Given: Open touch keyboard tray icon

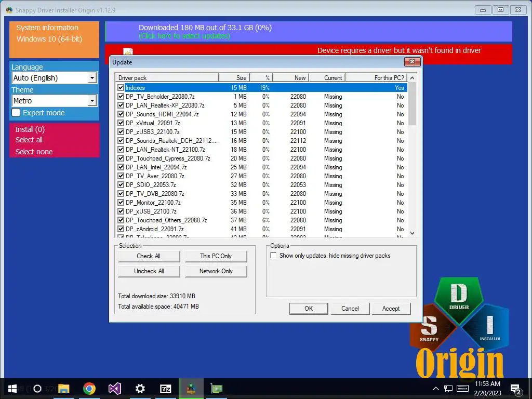Looking at the screenshot, I should pos(463,389).
